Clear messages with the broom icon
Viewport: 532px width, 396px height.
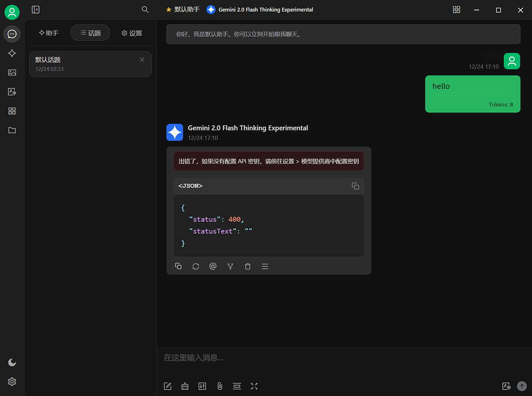tap(185, 386)
